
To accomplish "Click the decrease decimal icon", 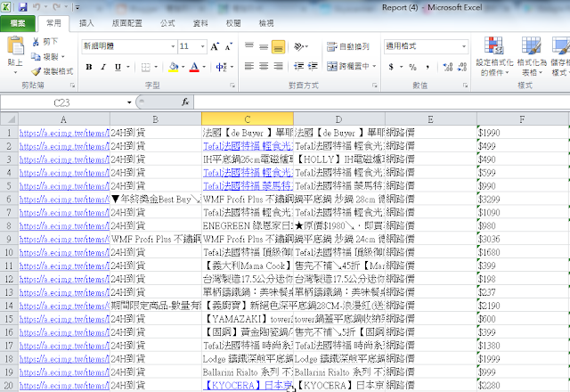I will click(x=462, y=67).
